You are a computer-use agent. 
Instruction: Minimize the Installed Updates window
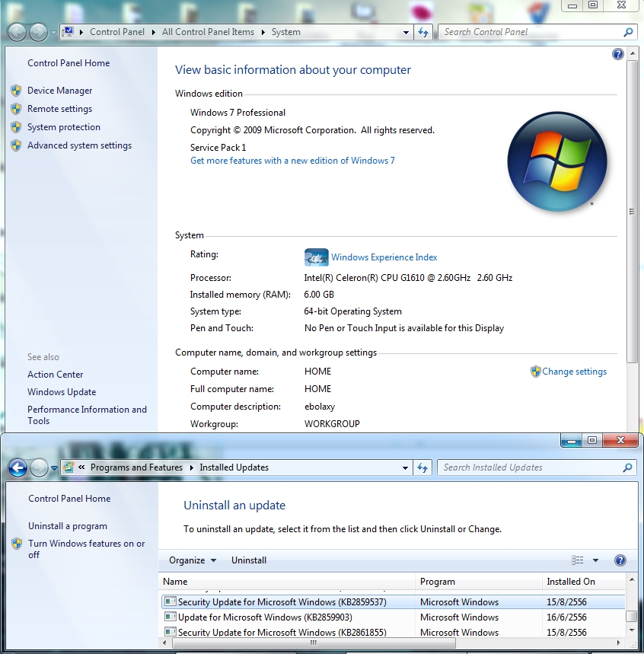572,441
